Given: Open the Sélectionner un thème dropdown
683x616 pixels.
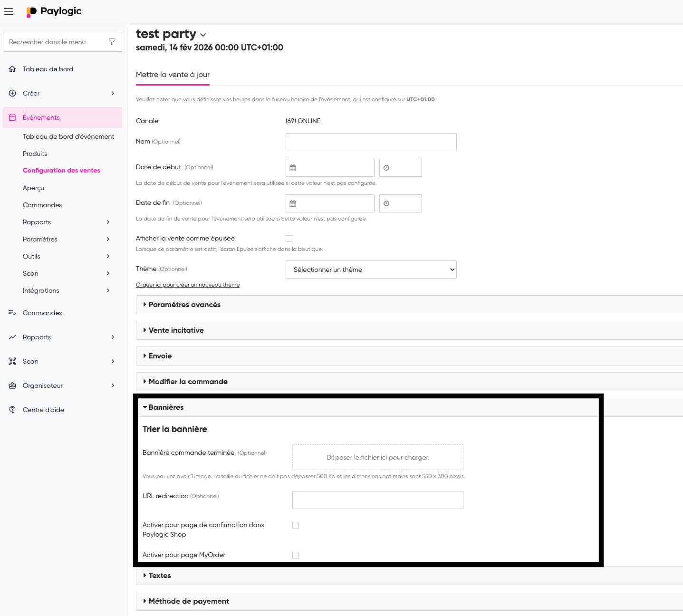Looking at the screenshot, I should click(371, 269).
